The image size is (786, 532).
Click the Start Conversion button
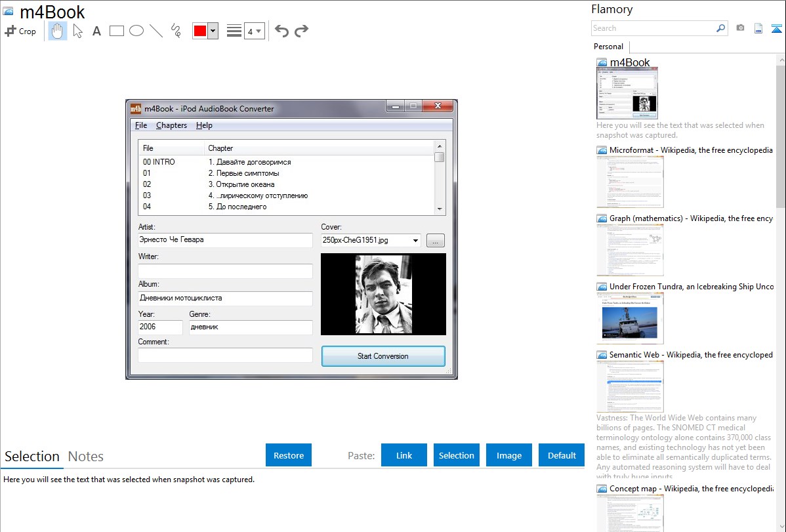[x=383, y=356]
